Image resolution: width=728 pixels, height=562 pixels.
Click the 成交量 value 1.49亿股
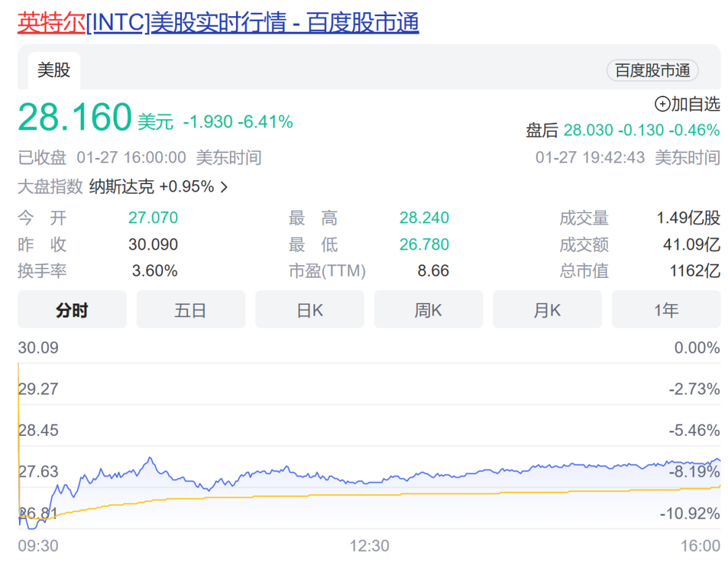pos(688,217)
